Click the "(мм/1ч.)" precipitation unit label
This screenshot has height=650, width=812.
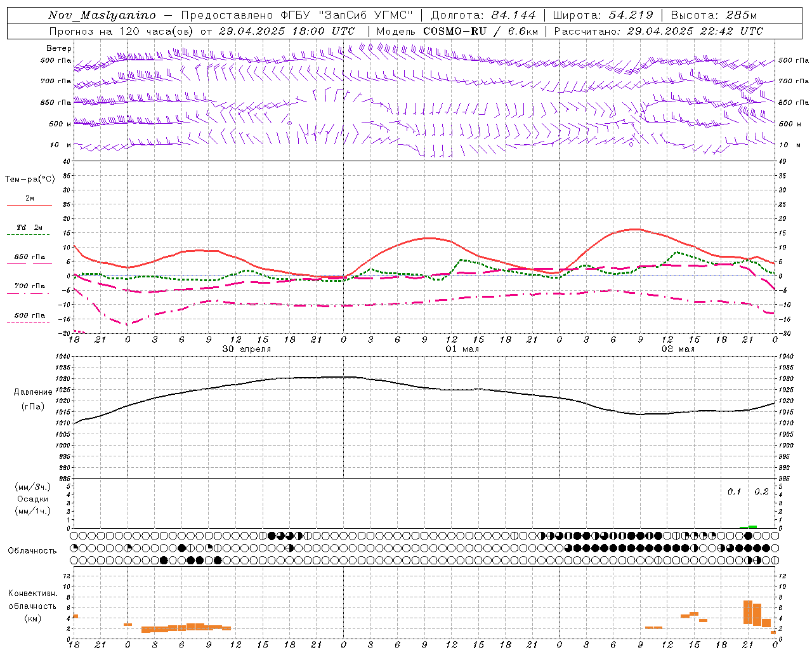(x=32, y=511)
